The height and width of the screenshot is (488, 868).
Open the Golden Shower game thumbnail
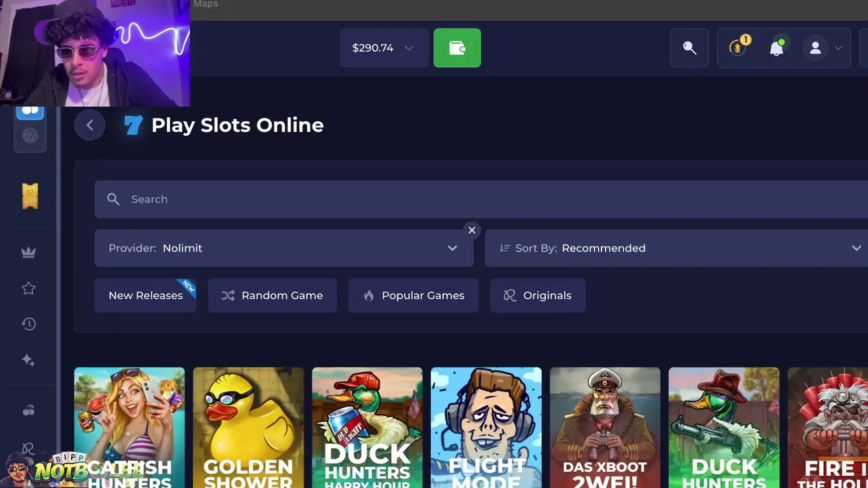click(248, 428)
